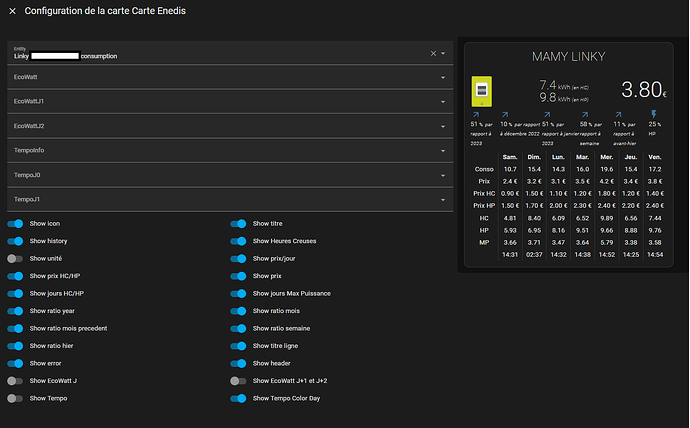Toggle Show Heures Creuses switch
The image size is (690, 428).
click(x=238, y=241)
